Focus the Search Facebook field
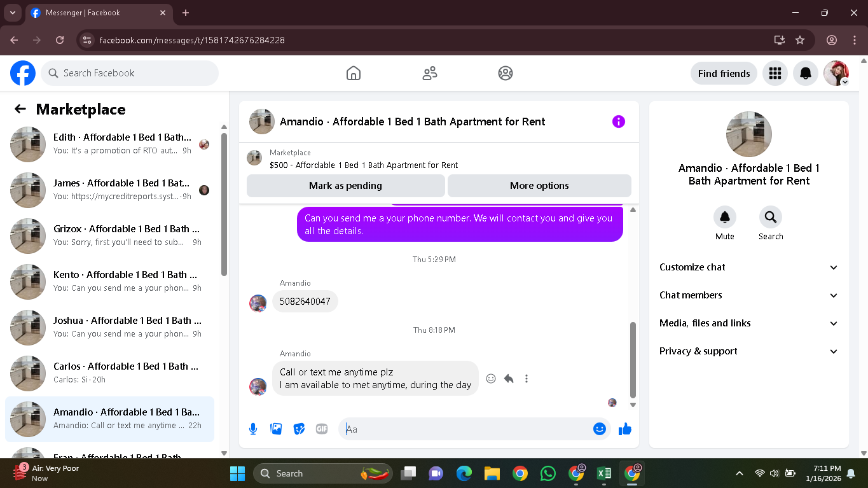 point(130,73)
